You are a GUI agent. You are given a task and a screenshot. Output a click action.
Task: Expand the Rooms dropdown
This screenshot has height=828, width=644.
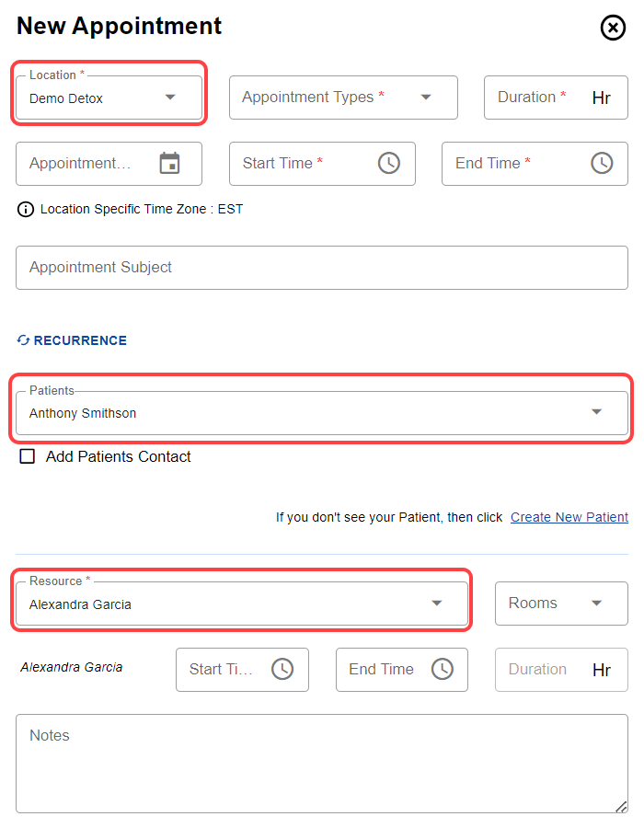point(596,604)
